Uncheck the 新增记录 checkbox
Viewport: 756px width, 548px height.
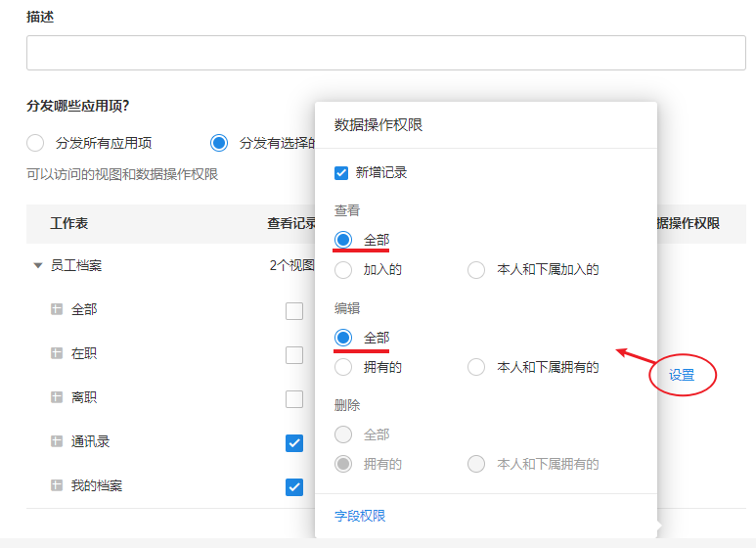(x=341, y=173)
